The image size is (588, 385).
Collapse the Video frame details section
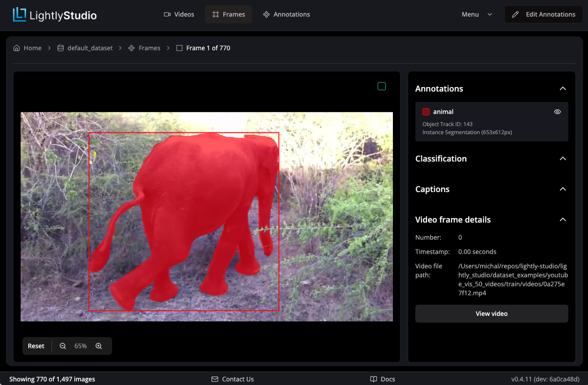(x=563, y=220)
